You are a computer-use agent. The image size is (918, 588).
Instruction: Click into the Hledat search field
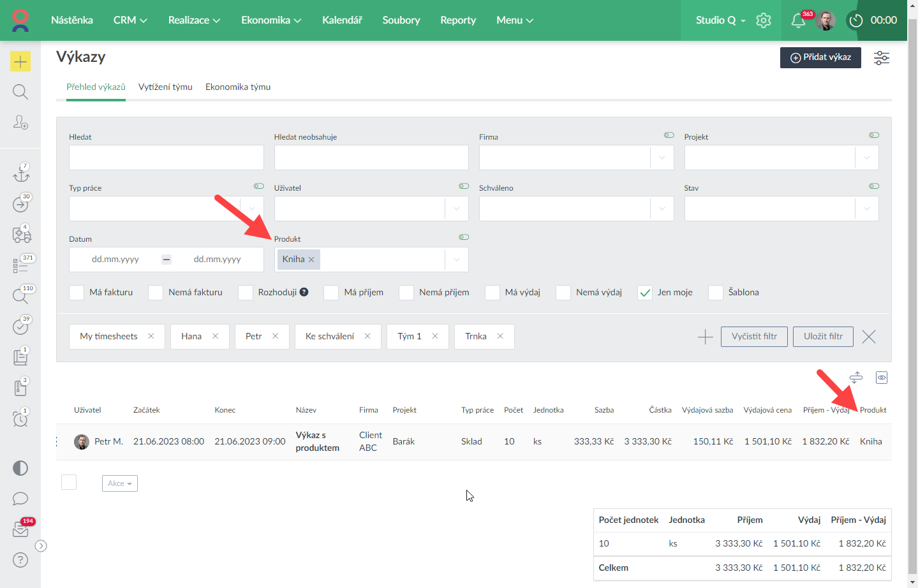point(166,158)
